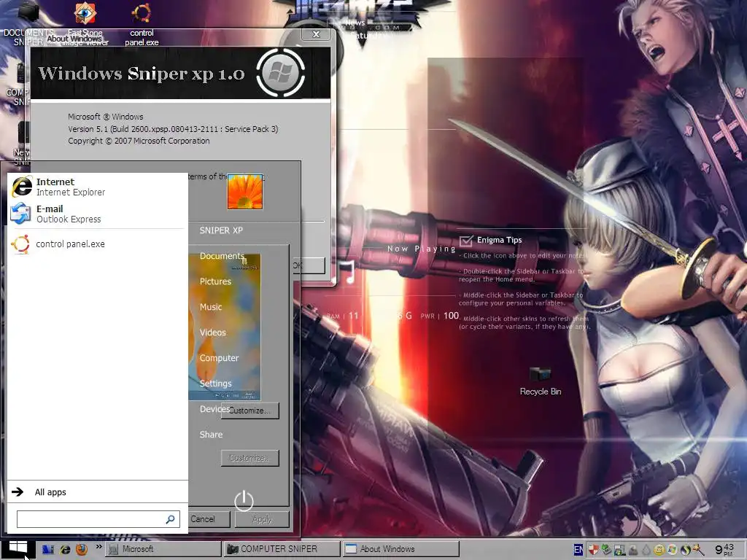Open FastStone Image Viewer desktop icon
Screen dimensions: 747x560
(x=85, y=24)
